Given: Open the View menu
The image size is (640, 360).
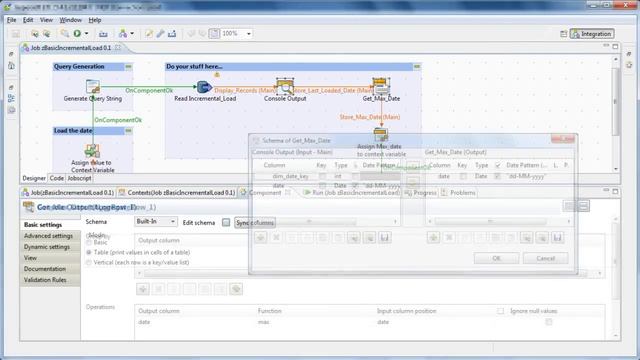Looking at the screenshot, I should (x=46, y=20).
